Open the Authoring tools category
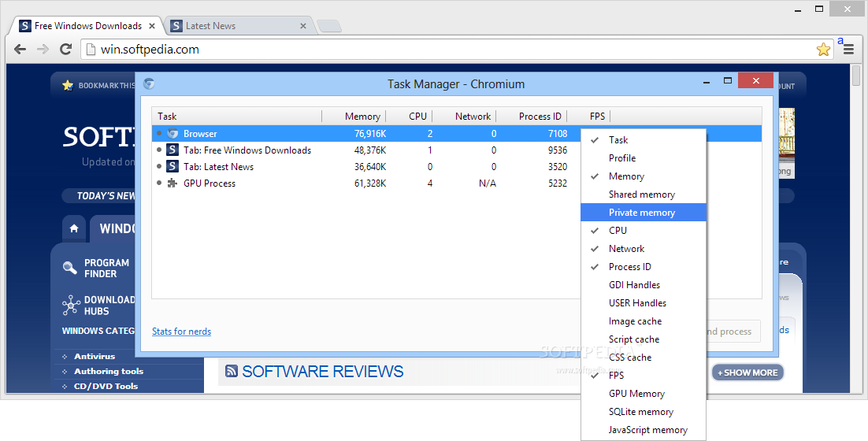 coord(109,371)
